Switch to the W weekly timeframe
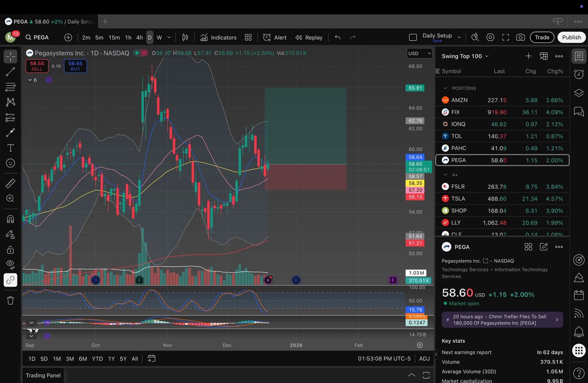 pyautogui.click(x=159, y=37)
